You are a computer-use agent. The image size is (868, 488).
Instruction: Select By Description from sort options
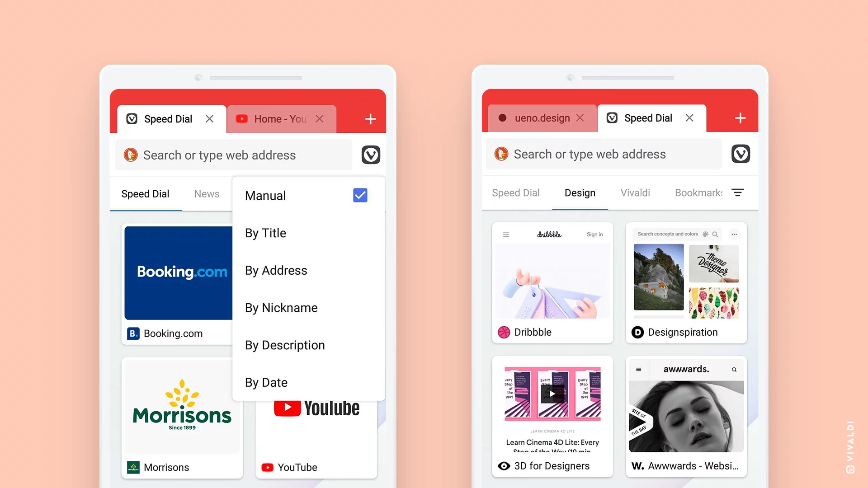coord(284,345)
